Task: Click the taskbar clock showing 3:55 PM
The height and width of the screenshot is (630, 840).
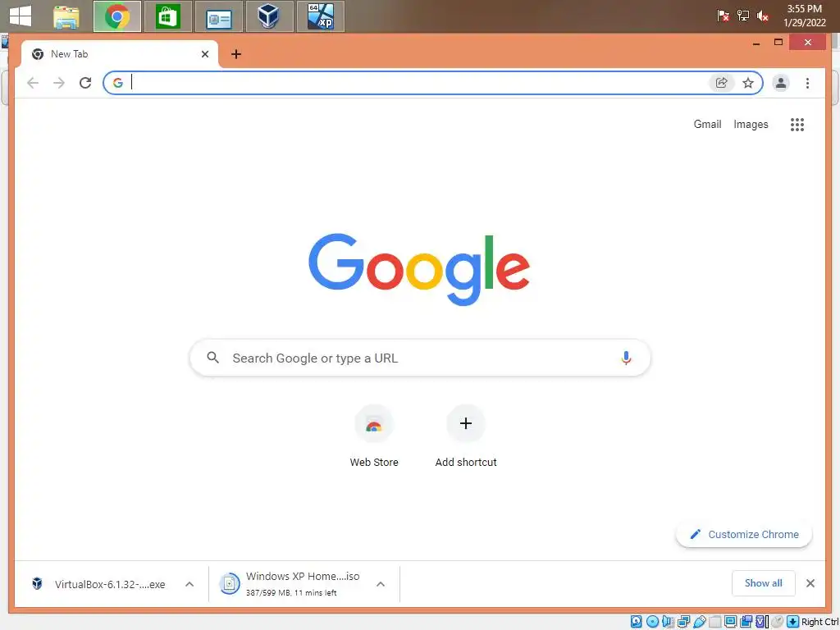Action: (x=804, y=16)
